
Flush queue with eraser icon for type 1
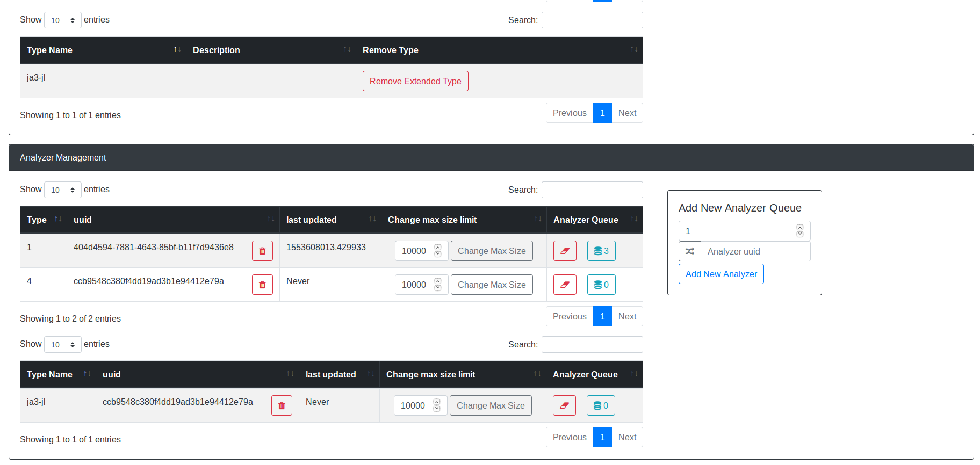coord(565,251)
